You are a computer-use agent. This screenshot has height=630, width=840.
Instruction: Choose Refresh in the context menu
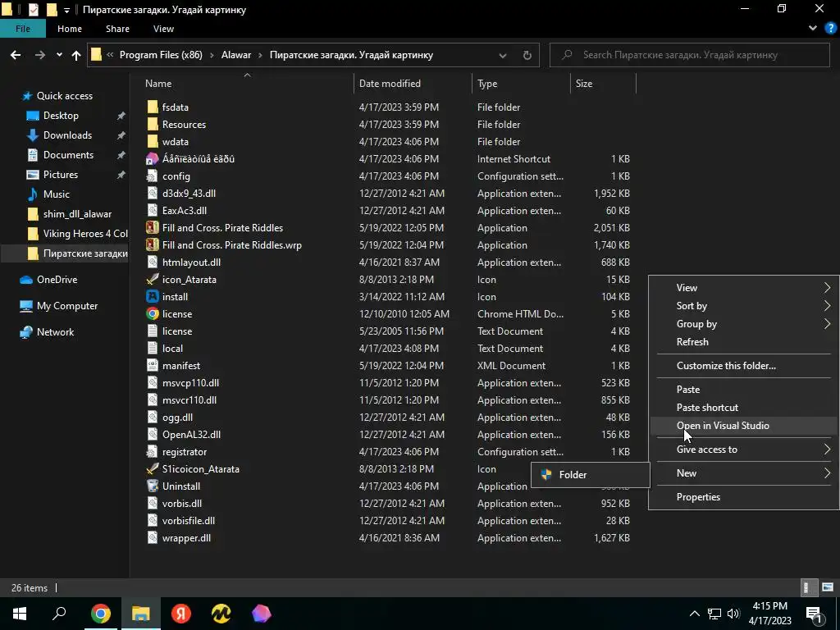click(x=692, y=342)
